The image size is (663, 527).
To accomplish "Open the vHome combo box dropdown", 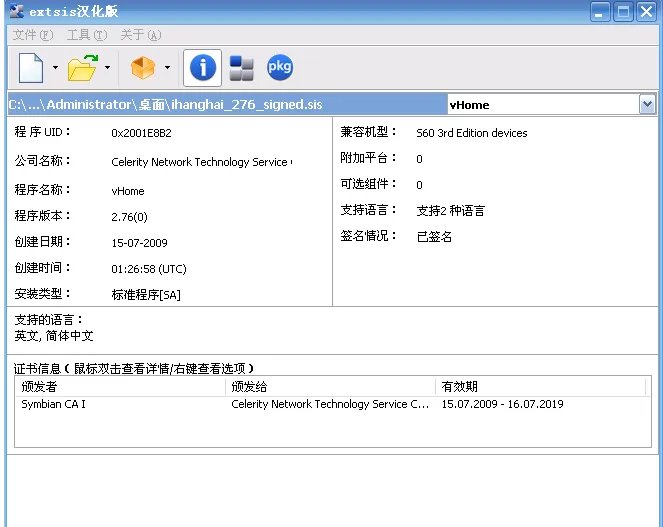I will 646,104.
